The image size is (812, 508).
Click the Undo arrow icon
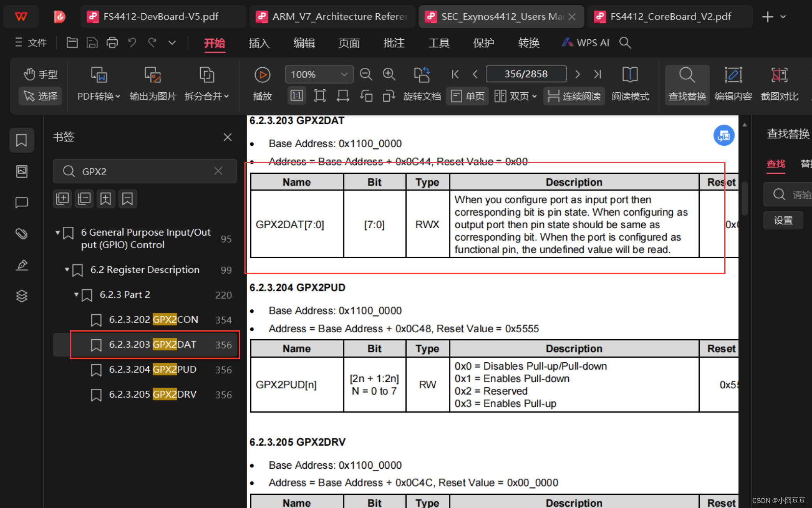click(132, 42)
